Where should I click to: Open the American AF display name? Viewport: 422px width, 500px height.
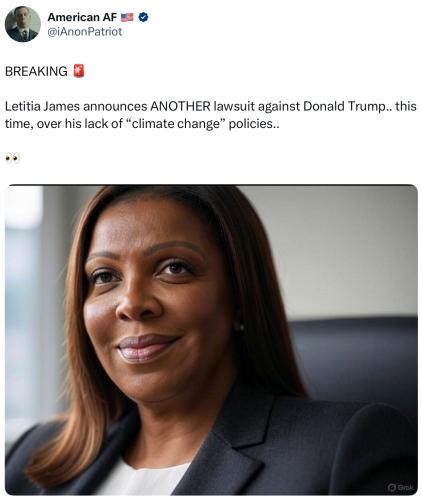82,17
